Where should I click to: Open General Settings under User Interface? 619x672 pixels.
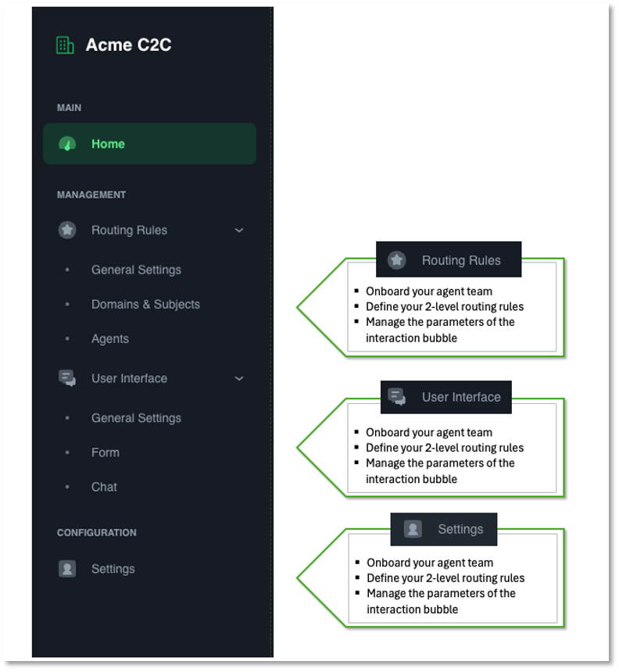tap(136, 418)
